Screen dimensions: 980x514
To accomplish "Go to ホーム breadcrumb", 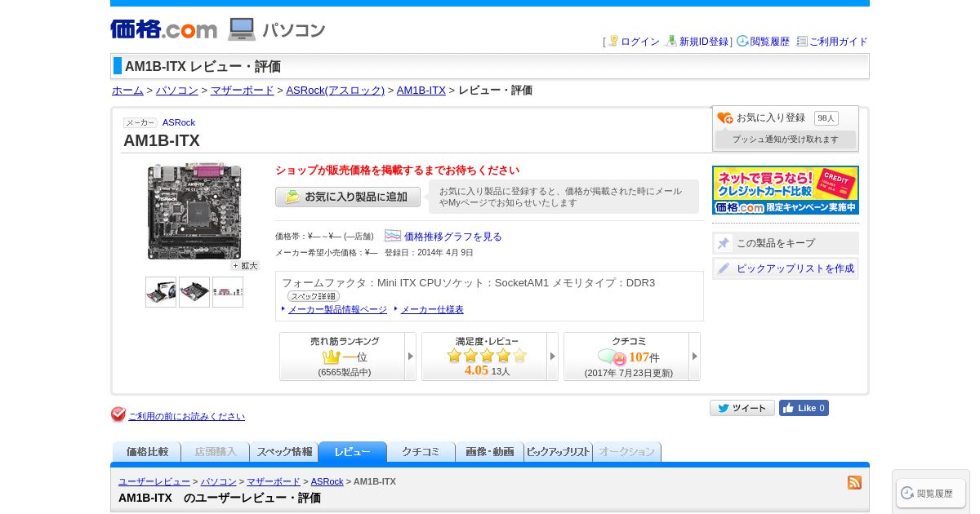I will point(127,91).
